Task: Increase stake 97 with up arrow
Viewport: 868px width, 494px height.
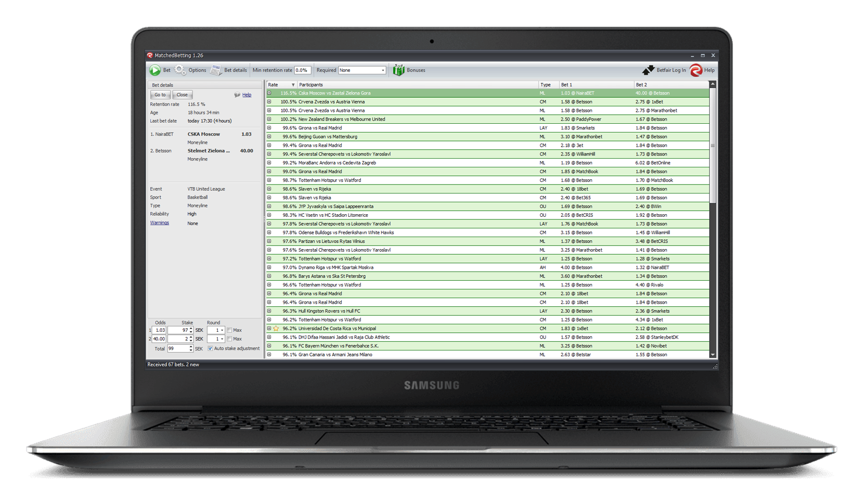Action: [x=191, y=329]
